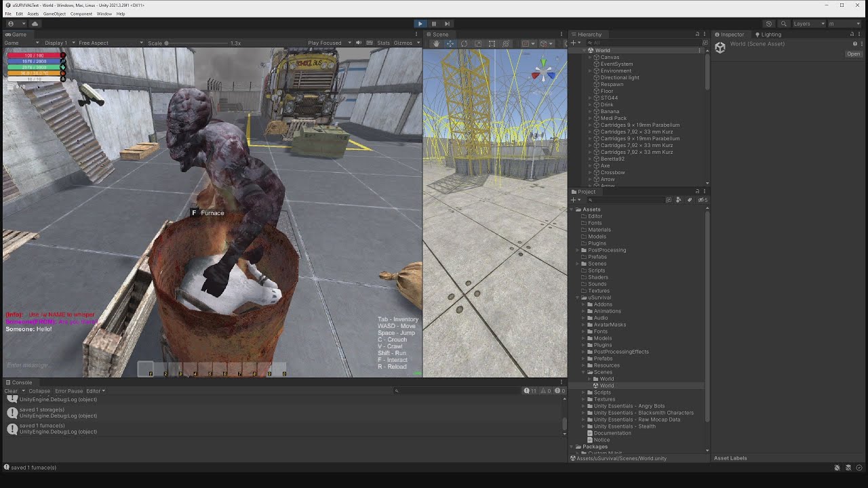Select the Move tool in Scene
The height and width of the screenshot is (488, 868).
click(450, 43)
